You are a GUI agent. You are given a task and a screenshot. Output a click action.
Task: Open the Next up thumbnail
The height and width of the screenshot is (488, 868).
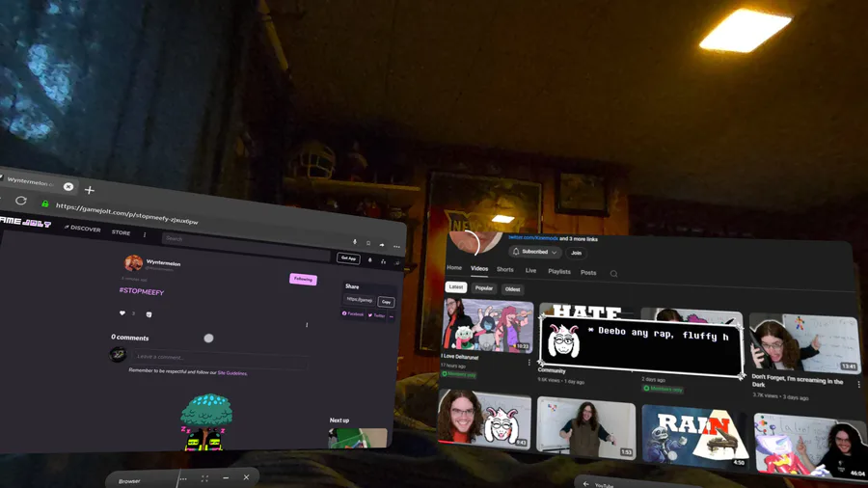coord(358,438)
